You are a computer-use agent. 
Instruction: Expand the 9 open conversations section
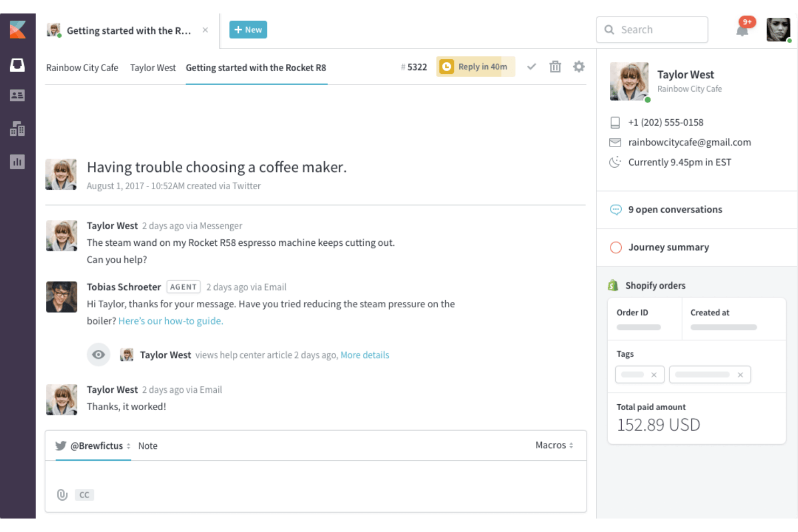pyautogui.click(x=697, y=210)
